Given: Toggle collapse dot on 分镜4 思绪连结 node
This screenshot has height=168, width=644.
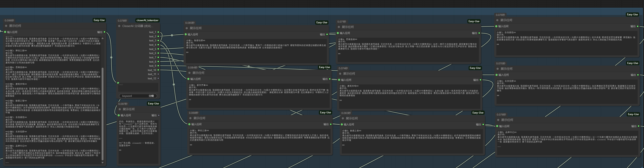Looking at the screenshot, I should point(339,27).
